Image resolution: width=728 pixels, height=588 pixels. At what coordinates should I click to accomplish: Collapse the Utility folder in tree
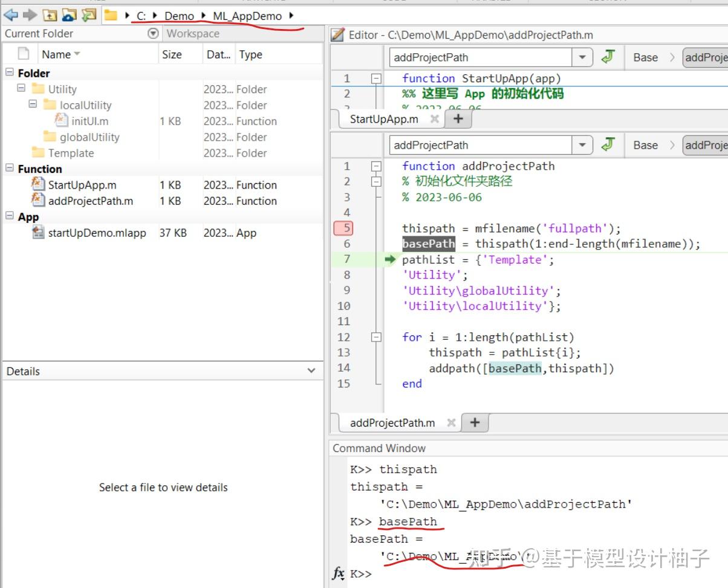(21, 88)
